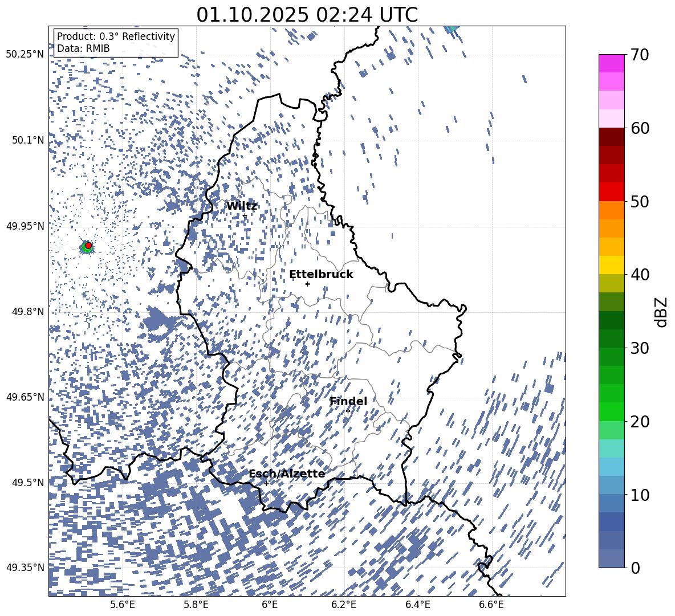675x616 pixels.
Task: Click the 49.35°N latitude label
Action: 25,568
